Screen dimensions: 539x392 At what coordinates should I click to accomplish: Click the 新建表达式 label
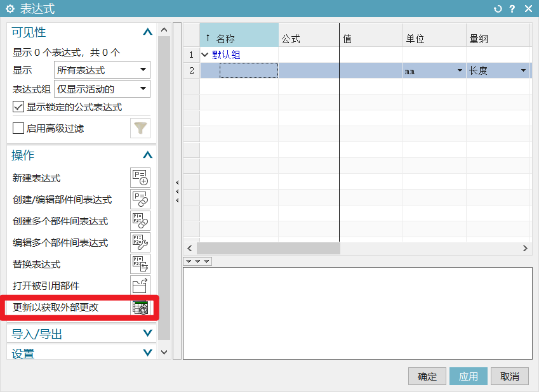point(36,178)
